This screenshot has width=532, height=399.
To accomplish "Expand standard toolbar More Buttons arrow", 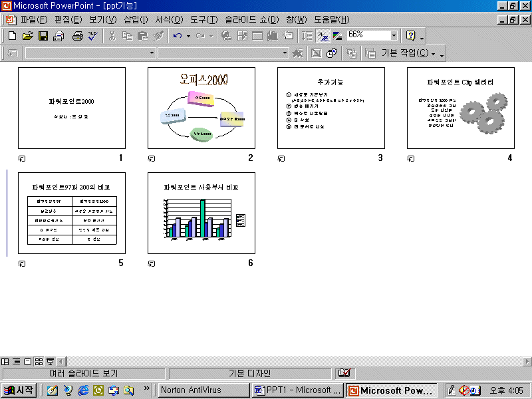I will (422, 37).
